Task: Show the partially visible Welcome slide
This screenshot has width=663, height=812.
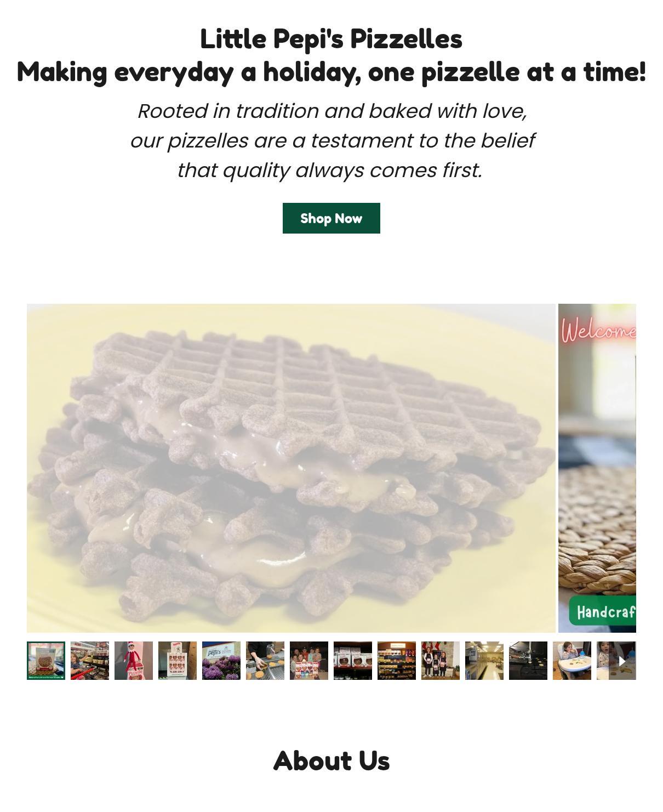Action: (597, 468)
